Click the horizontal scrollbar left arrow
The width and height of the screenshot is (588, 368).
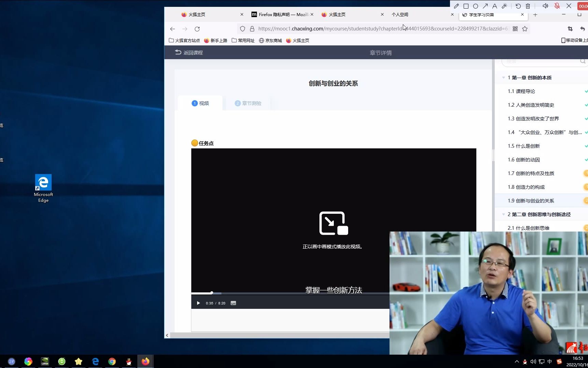[x=167, y=335]
